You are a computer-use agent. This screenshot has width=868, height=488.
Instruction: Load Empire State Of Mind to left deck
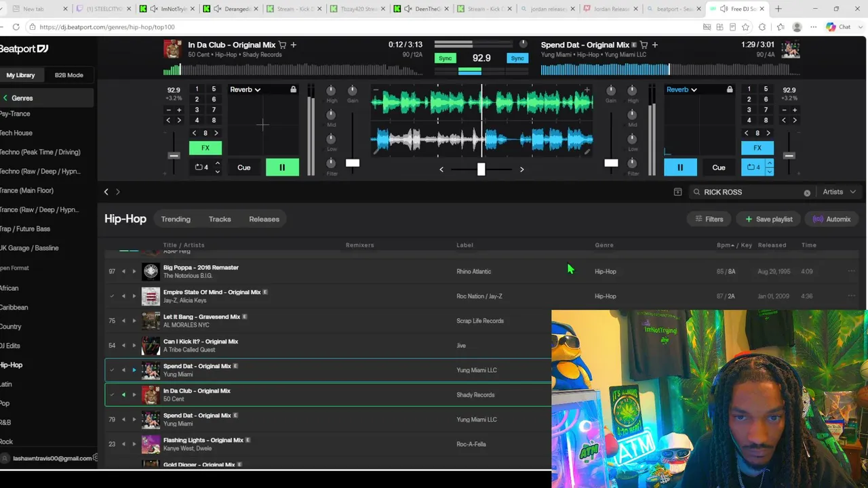[123, 296]
